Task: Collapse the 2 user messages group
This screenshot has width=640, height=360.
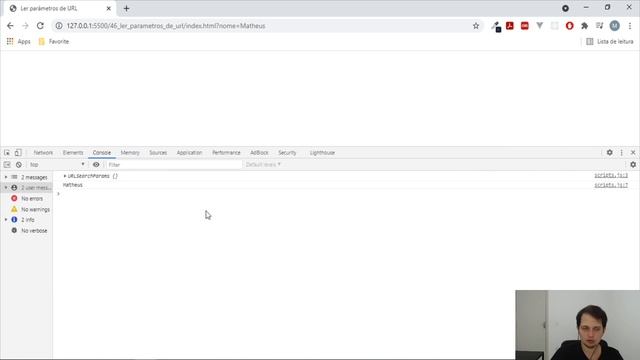Action: (x=6, y=188)
